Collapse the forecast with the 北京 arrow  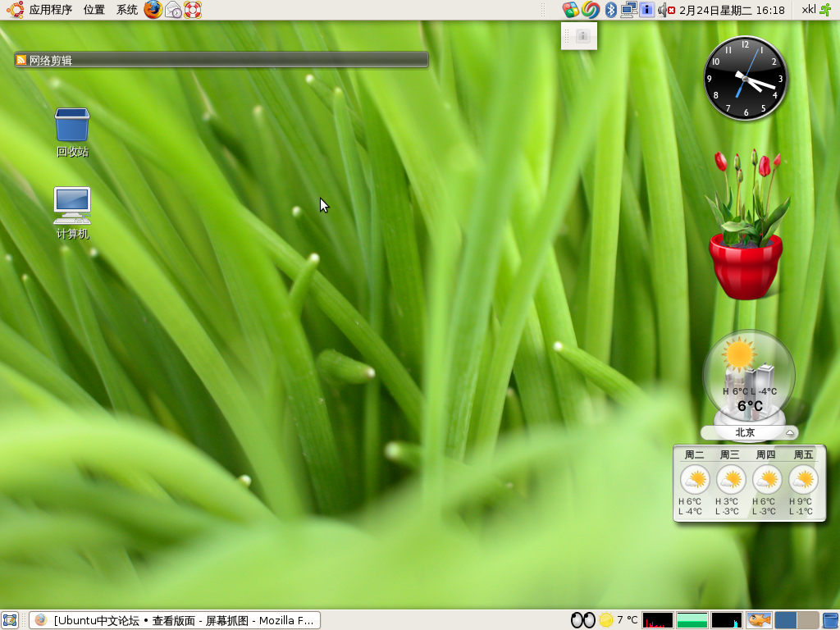790,432
